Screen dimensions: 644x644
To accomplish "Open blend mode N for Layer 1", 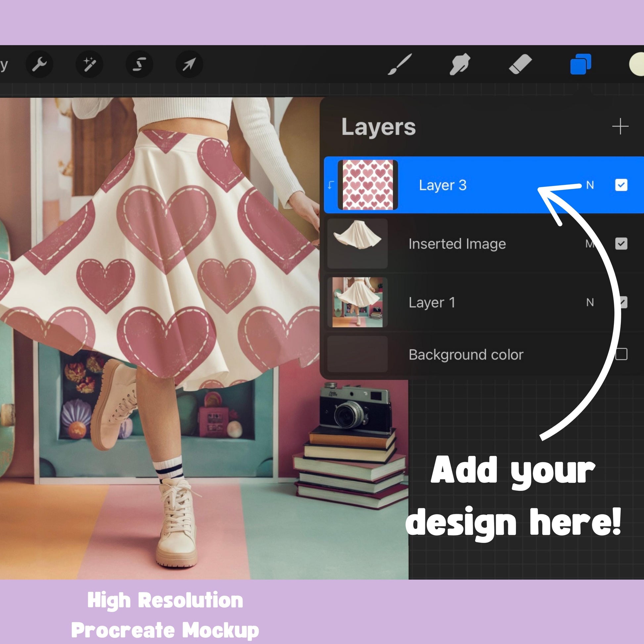I will [590, 302].
